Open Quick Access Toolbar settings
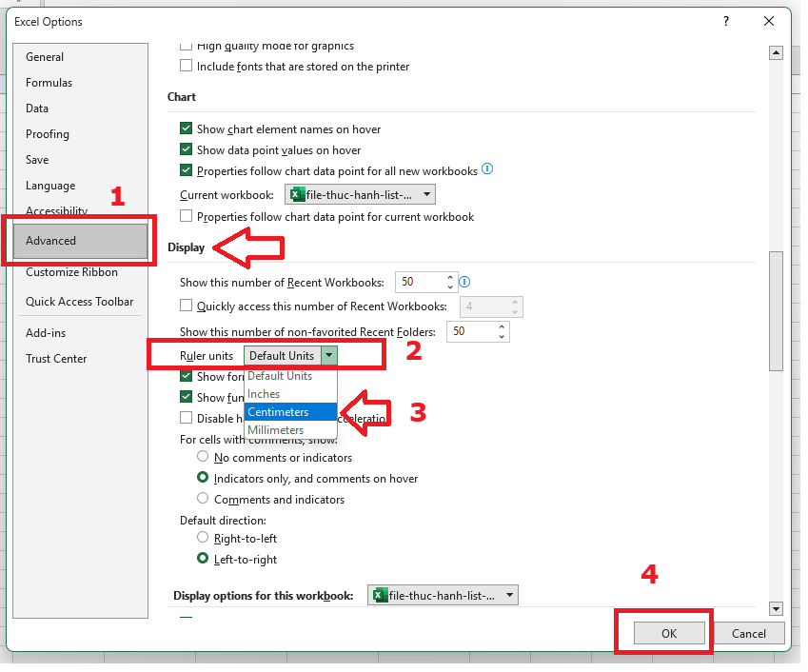Image resolution: width=808 pixels, height=672 pixels. (x=79, y=303)
